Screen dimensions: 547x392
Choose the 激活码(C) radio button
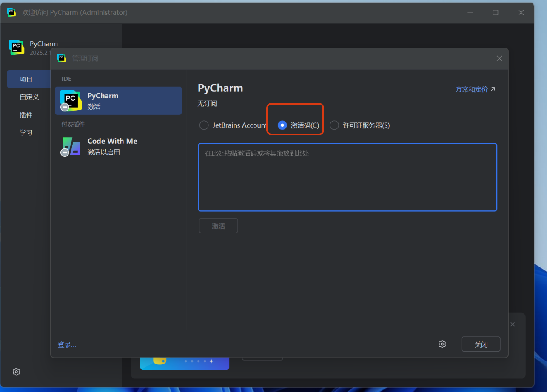(x=282, y=125)
